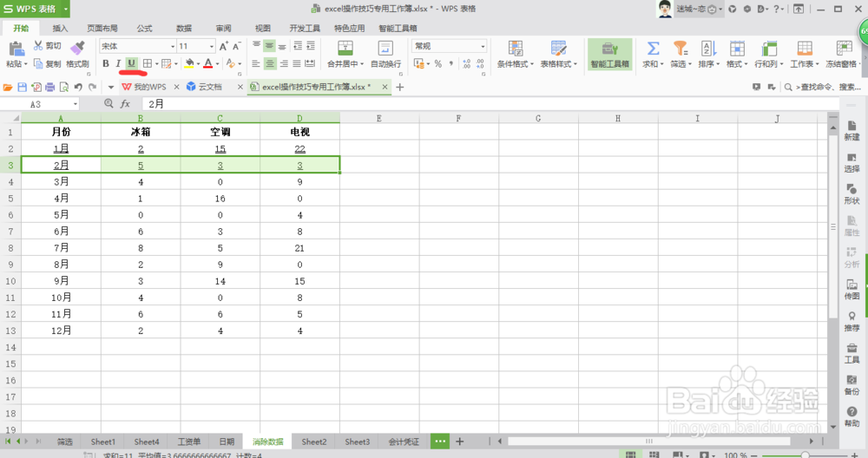
Task: Click the 查找命令 search command box
Action: click(x=823, y=87)
